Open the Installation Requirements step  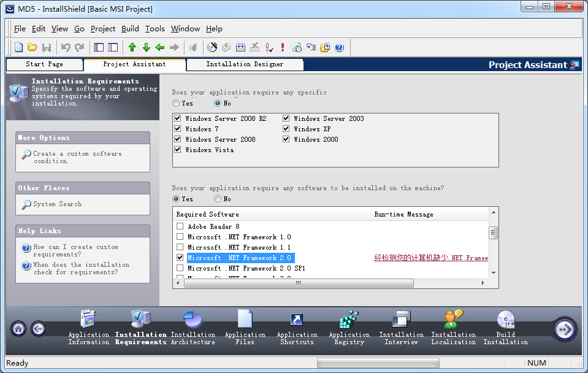coord(140,327)
